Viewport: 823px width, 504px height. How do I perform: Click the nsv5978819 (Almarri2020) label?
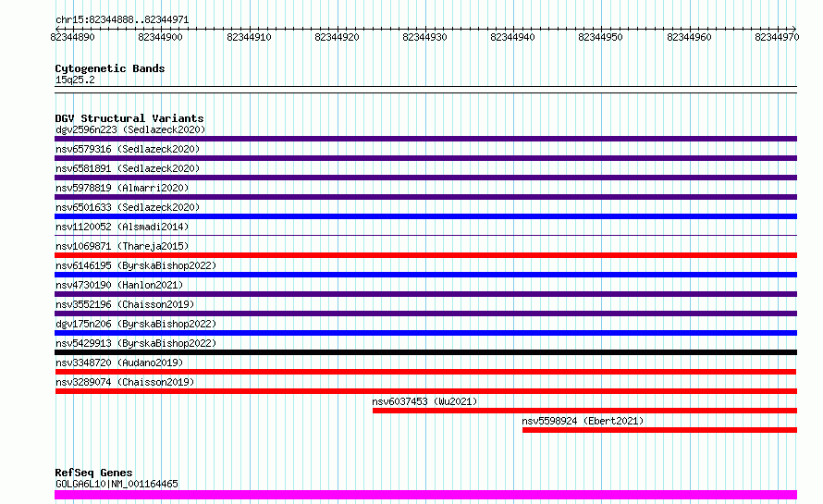pos(122,188)
